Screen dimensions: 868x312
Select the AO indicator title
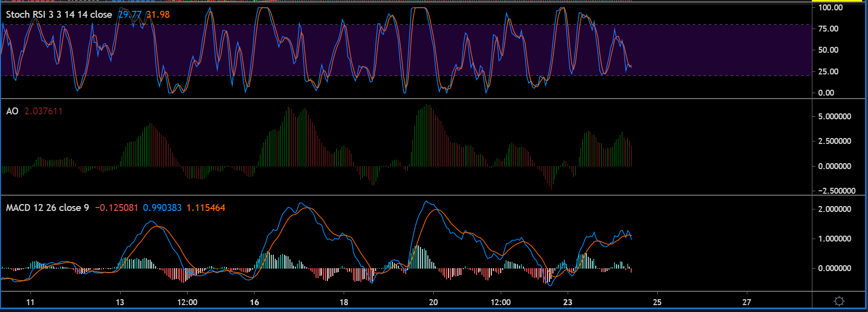(12, 111)
